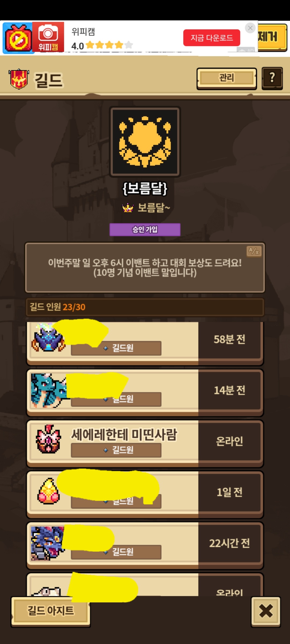
Task: Click the guild emblem image
Action: [145, 142]
